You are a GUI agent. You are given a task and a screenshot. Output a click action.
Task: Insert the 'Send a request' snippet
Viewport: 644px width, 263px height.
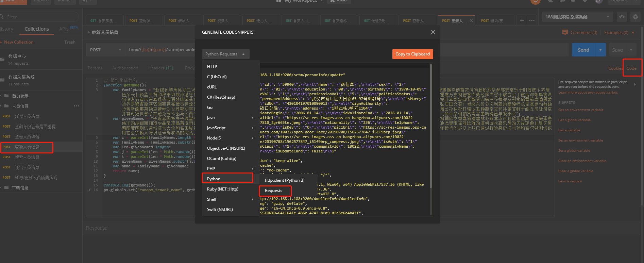[570, 181]
